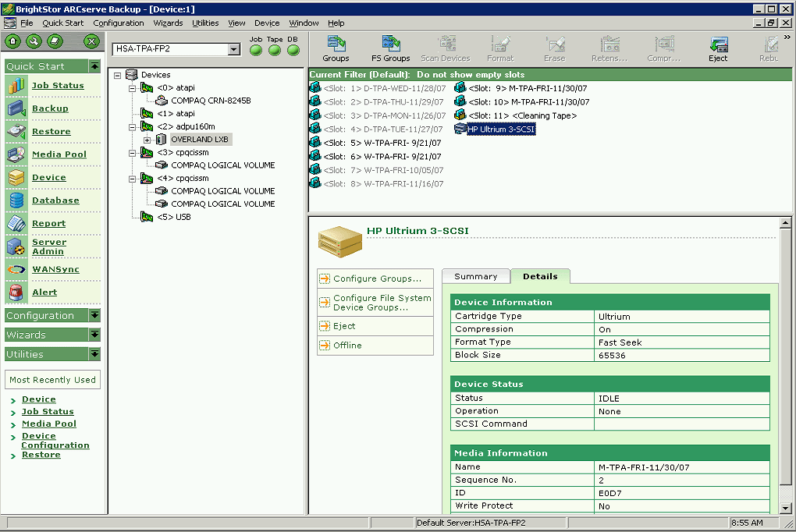
Task: Click the Scan Devices toolbar icon
Action: [446, 47]
